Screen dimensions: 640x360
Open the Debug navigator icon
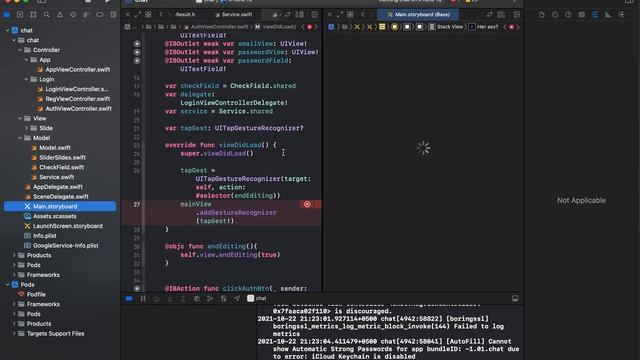click(x=86, y=15)
